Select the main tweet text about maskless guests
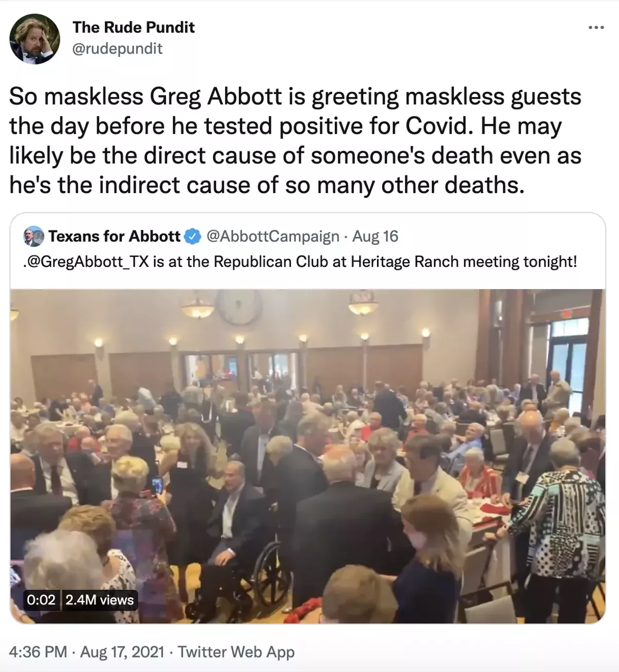The height and width of the screenshot is (672, 619). pyautogui.click(x=296, y=141)
